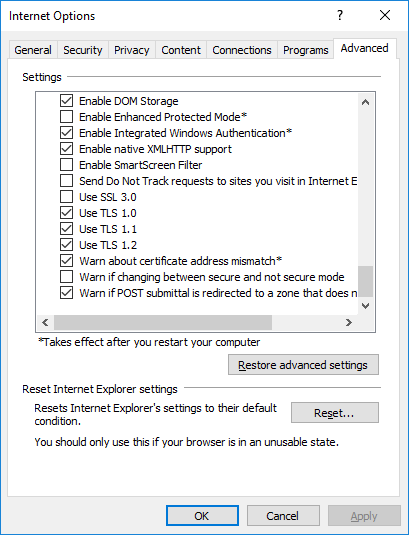Viewport: 409px width, 535px height.
Task: Click the horizontal scroll right arrow
Action: (348, 322)
